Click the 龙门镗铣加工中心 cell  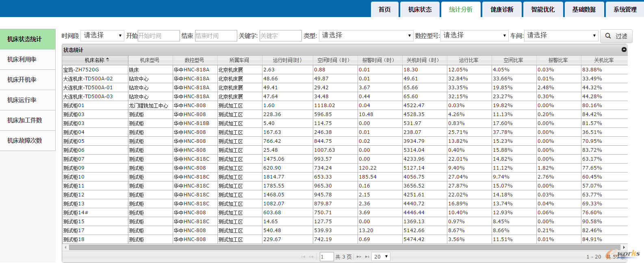[x=150, y=106]
